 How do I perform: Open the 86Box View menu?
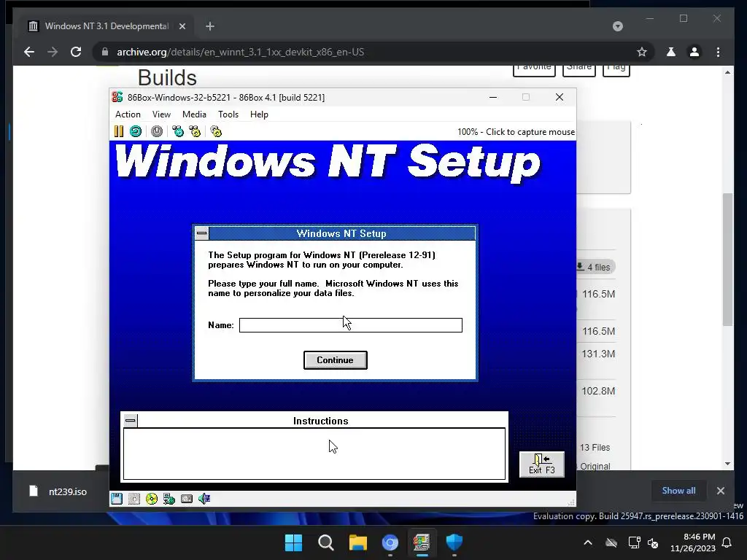pos(161,114)
